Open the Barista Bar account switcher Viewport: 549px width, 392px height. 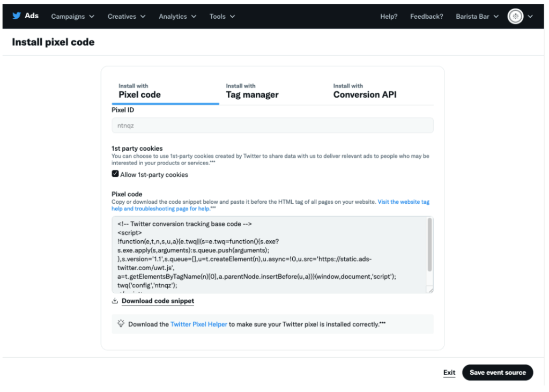(477, 17)
